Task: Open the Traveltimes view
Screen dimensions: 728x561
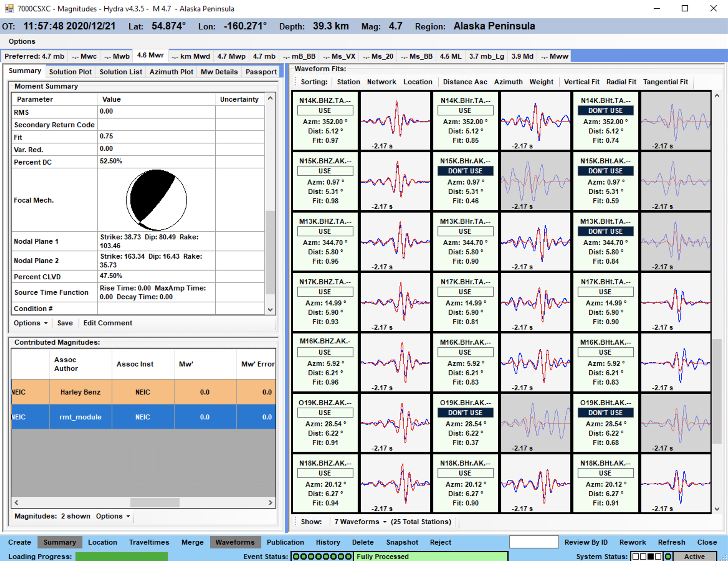Action: pos(149,542)
